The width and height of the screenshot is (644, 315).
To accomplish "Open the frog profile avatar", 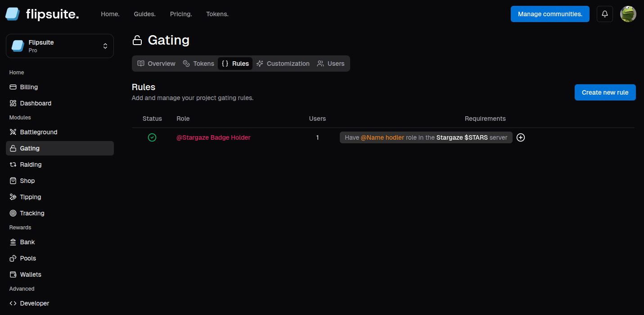I will coord(628,14).
